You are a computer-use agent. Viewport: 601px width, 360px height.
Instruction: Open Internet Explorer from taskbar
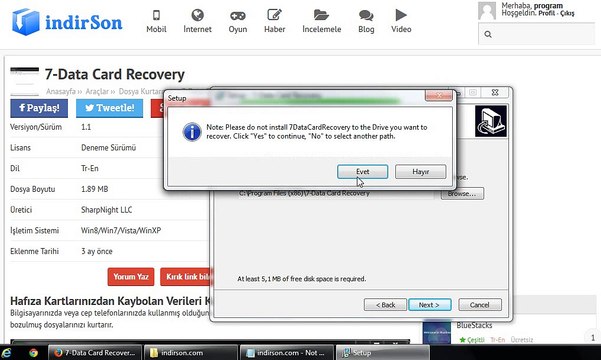coord(7,352)
